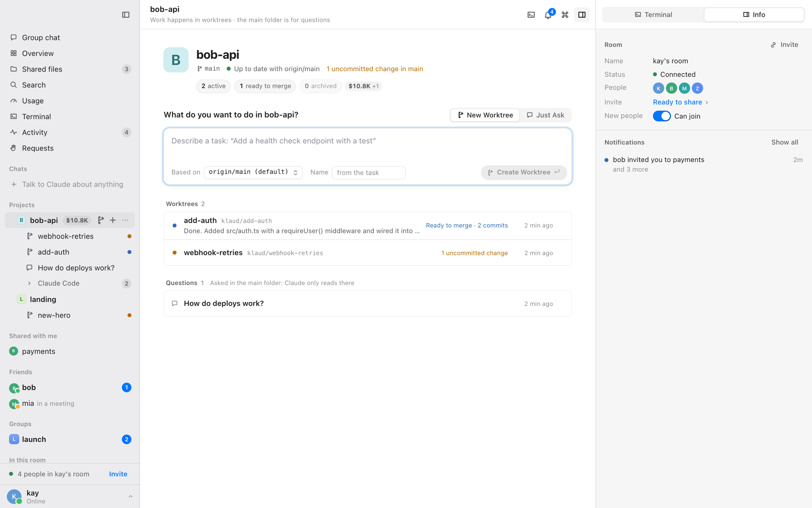Viewport: 812px width, 508px height.
Task: Toggle the right info panel icon
Action: coord(582,15)
